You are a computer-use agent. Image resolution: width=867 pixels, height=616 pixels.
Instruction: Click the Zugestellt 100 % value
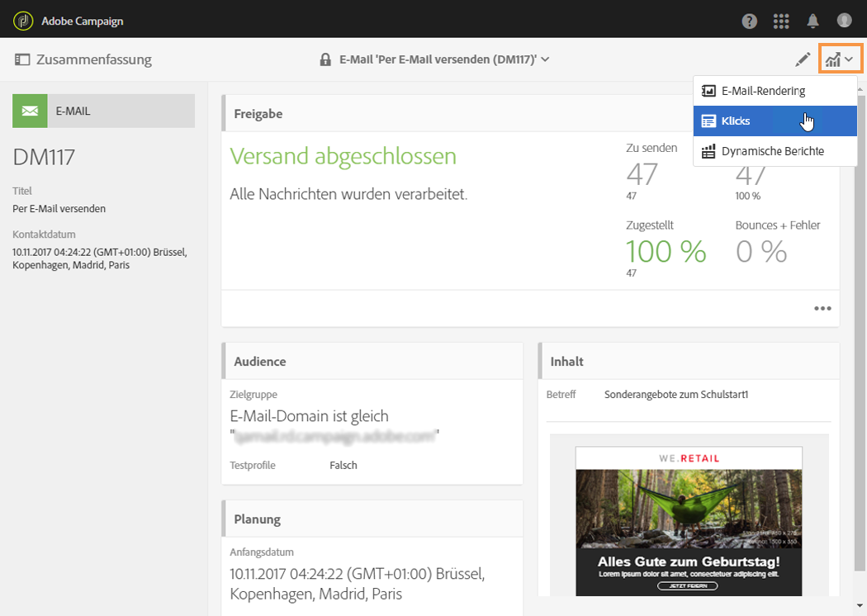coord(666,252)
